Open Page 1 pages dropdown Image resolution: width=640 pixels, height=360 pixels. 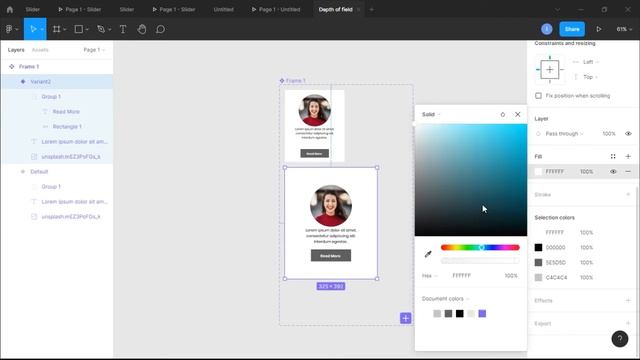tap(94, 50)
